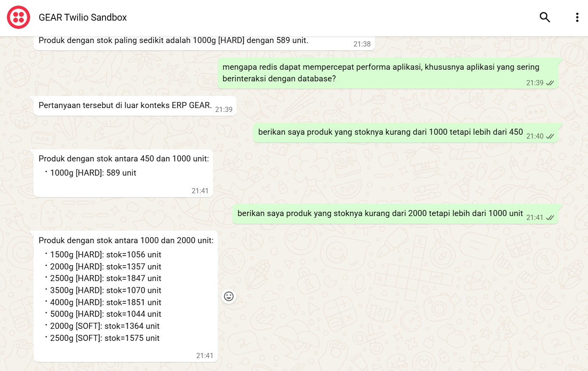React with the emoji smiley button
This screenshot has height=371, width=588.
tap(229, 296)
